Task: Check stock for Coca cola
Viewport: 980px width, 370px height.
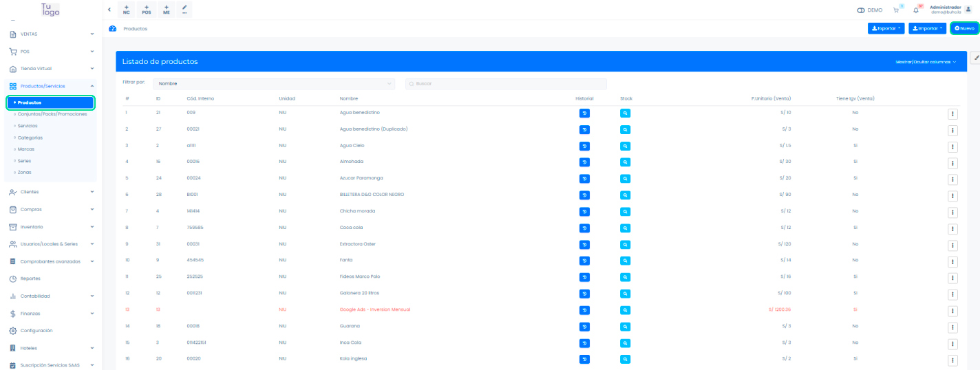Action: point(625,228)
